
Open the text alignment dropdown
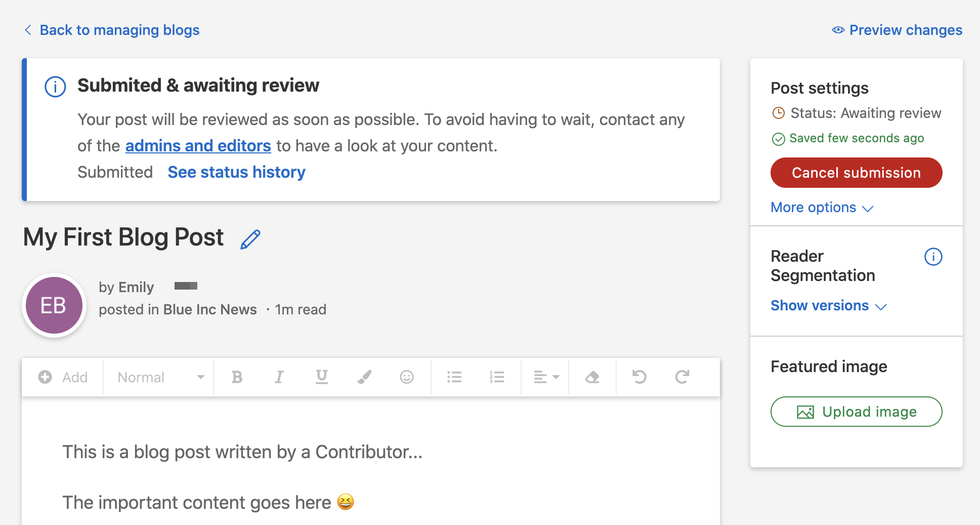point(545,377)
